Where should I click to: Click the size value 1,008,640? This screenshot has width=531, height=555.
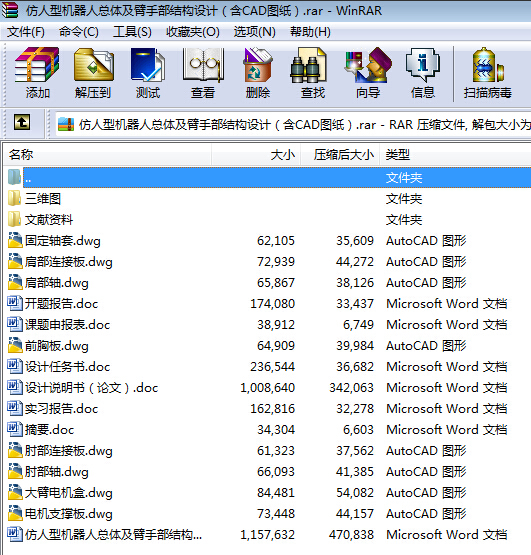(x=268, y=388)
